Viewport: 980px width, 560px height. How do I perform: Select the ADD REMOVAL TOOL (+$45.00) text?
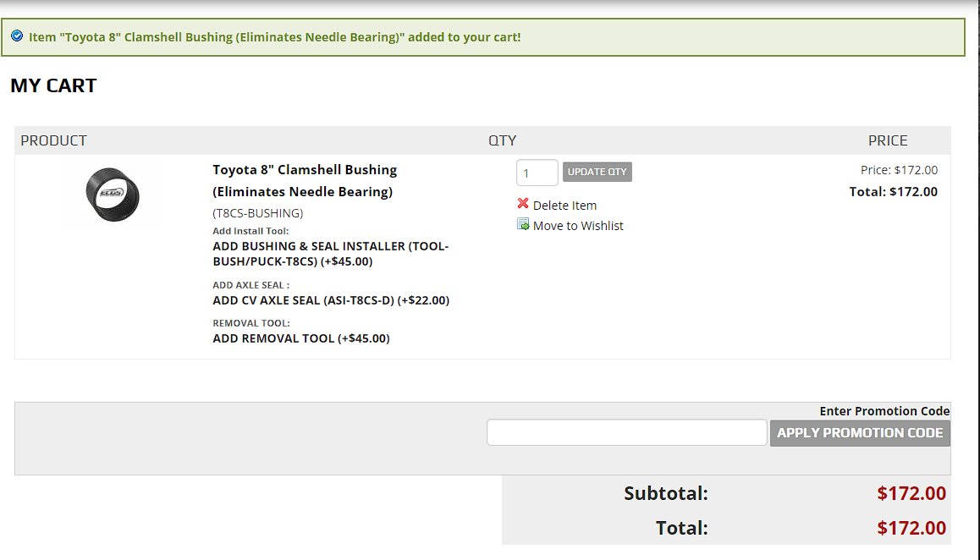(300, 338)
